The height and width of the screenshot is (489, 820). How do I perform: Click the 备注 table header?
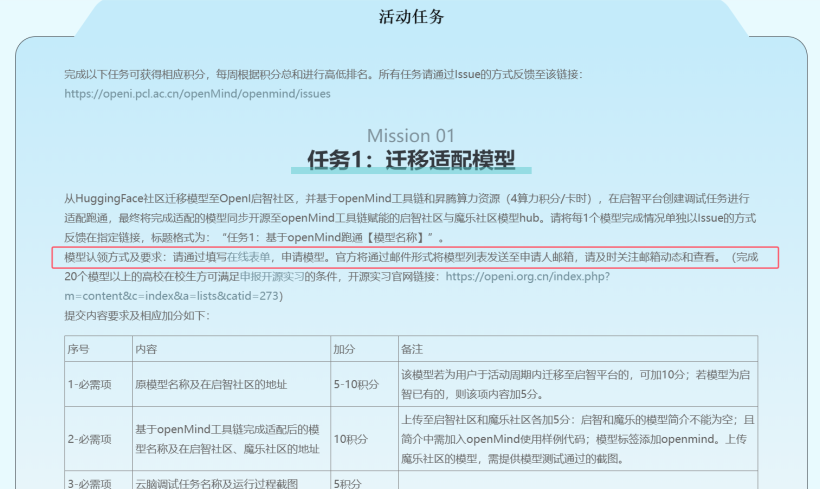[578, 349]
